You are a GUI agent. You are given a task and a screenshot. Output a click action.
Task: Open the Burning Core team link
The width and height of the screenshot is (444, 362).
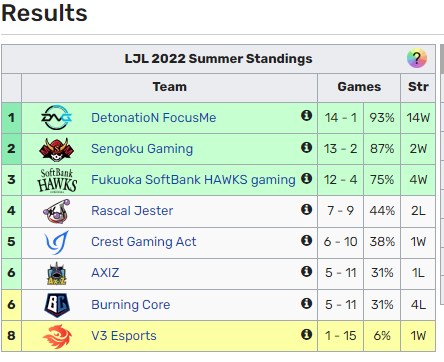coord(131,305)
